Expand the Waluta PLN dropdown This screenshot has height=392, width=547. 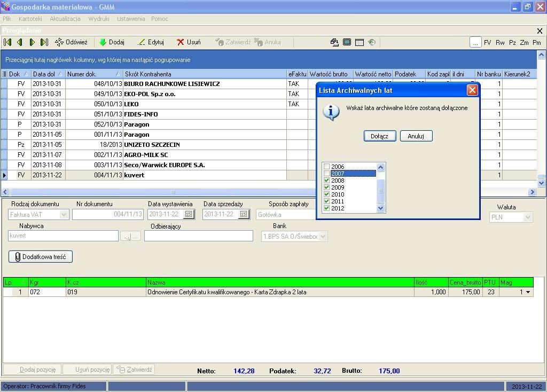[528, 217]
